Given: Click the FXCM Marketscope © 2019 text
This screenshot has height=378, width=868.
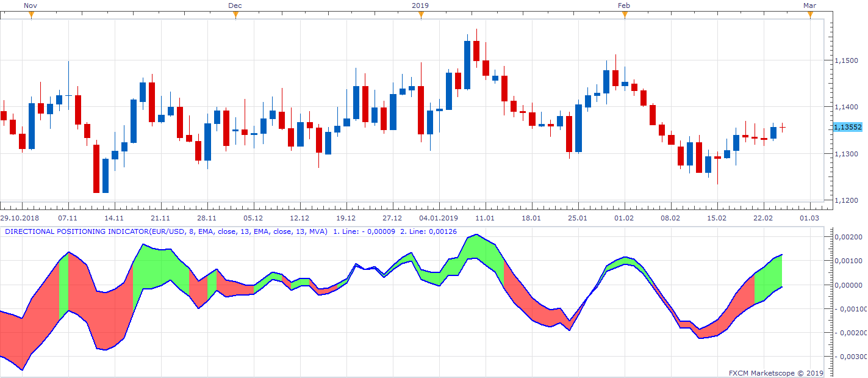Looking at the screenshot, I should [776, 373].
